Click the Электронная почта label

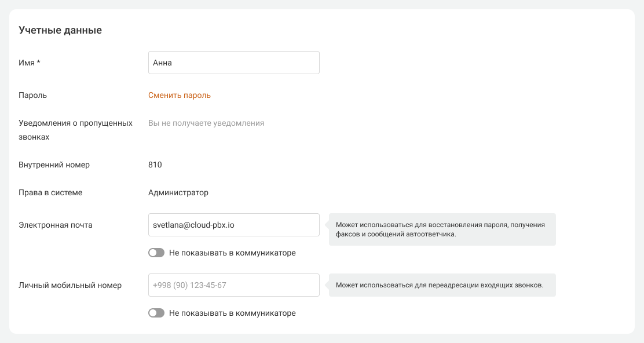point(56,225)
